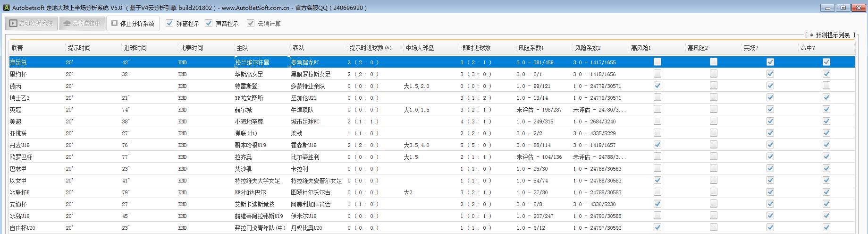
Task: Click the 风险系数1 column header
Action: click(531, 48)
